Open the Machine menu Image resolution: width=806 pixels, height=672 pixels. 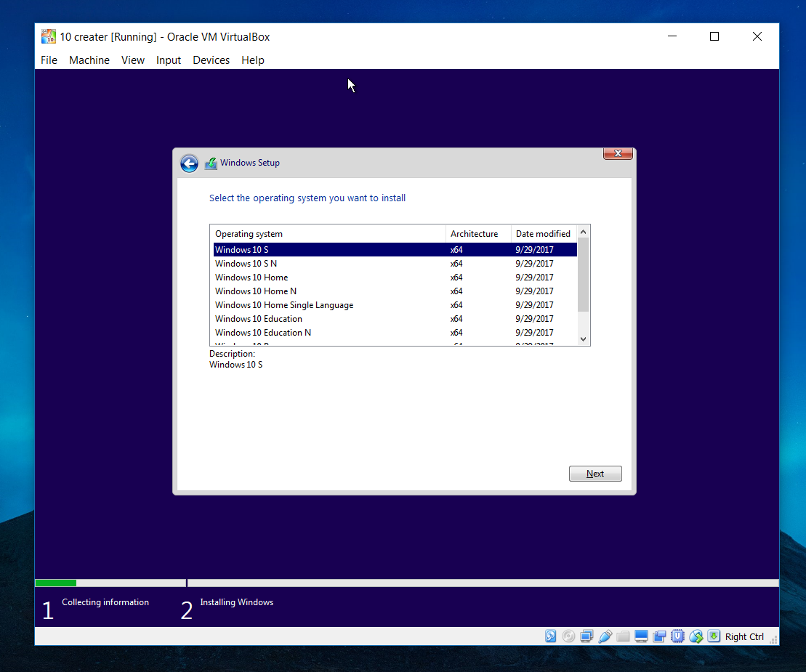pos(89,60)
